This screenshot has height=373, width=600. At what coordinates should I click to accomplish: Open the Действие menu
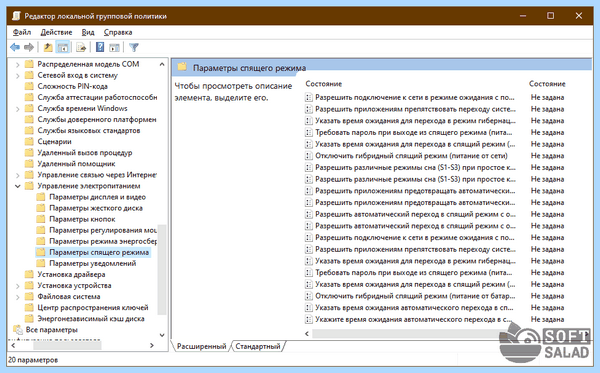[x=56, y=33]
